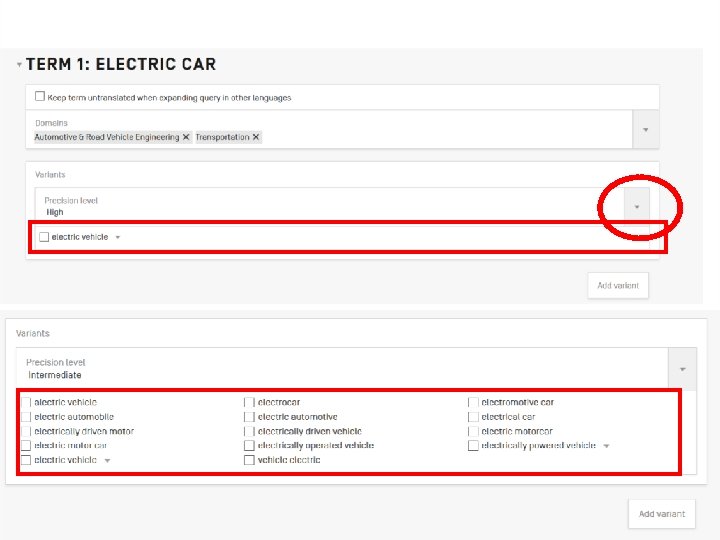Open the High precision level dropdown

(x=636, y=206)
